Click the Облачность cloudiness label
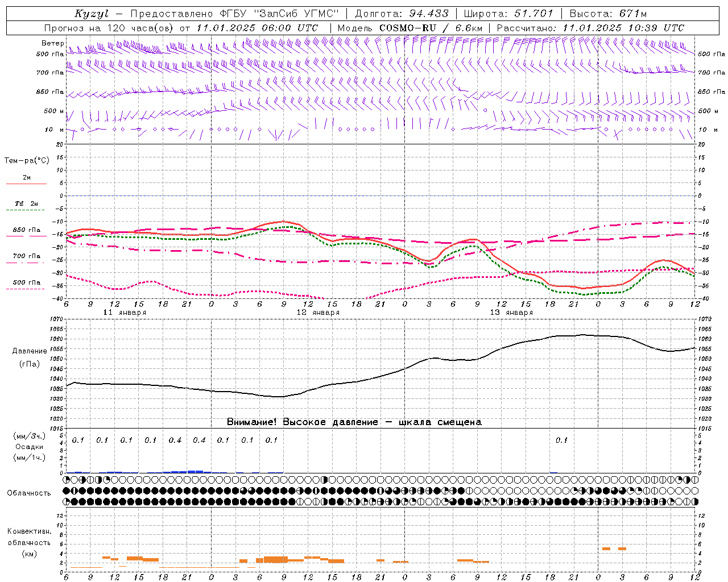Viewport: 728px width, 582px height. (x=29, y=493)
